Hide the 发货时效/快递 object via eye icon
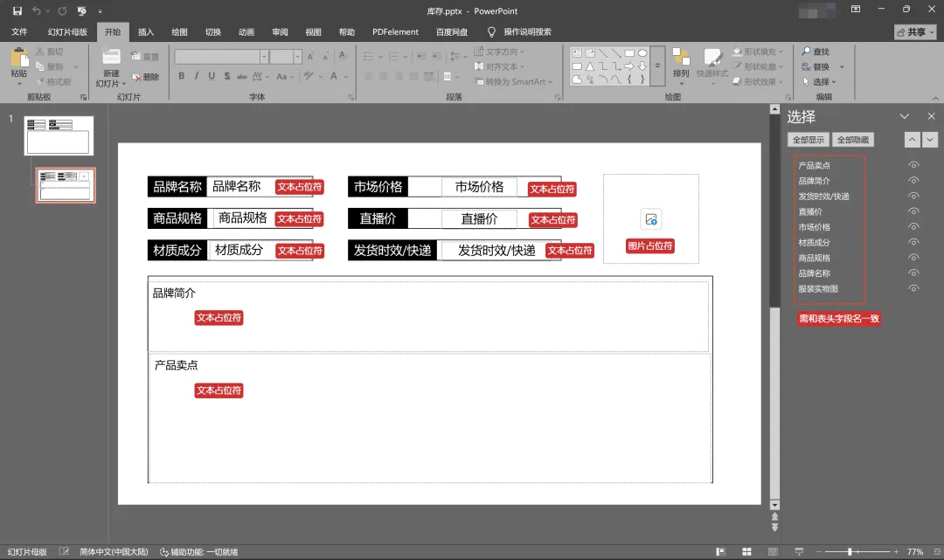 913,196
